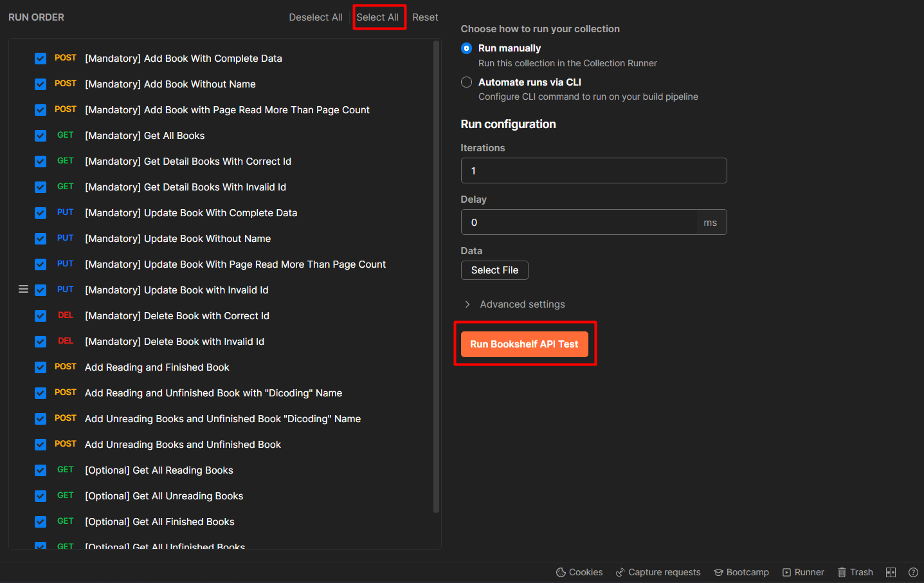The height and width of the screenshot is (583, 924).
Task: Click the Delay input showing 0 ms
Action: (x=579, y=222)
